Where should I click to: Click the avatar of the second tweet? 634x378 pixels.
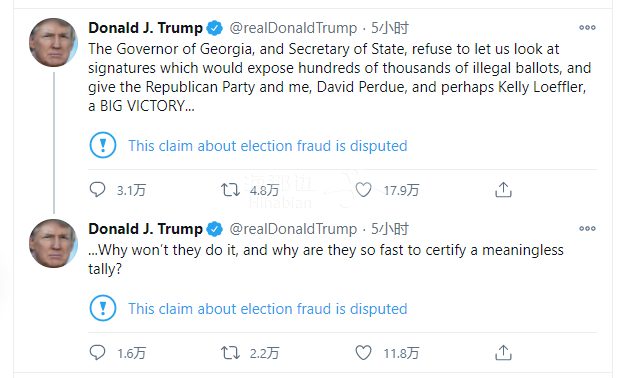(53, 243)
